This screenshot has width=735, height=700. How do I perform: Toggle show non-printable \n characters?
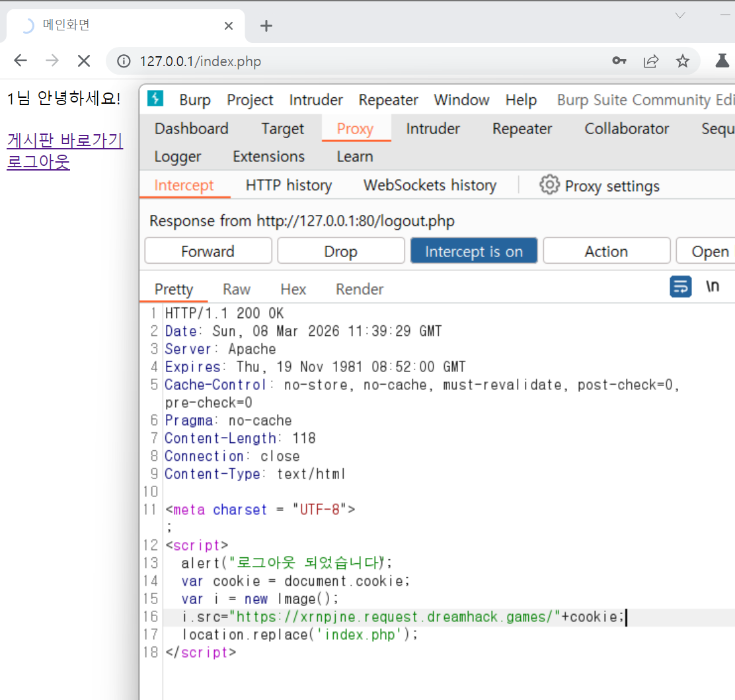713,286
